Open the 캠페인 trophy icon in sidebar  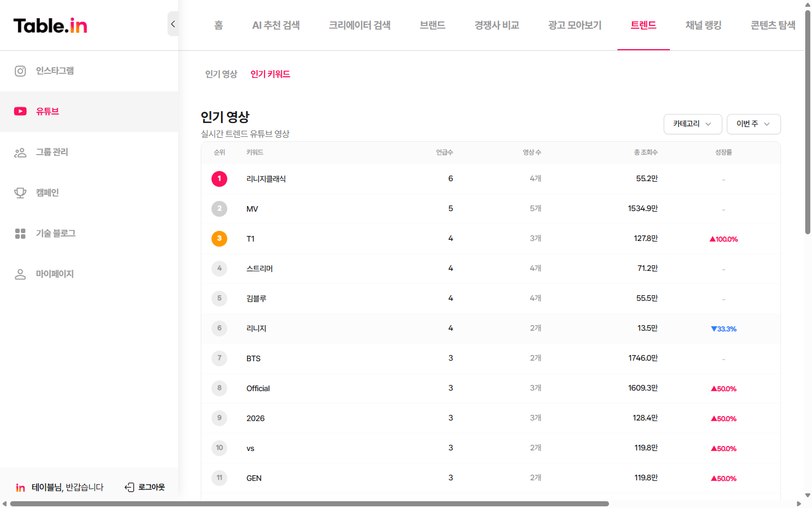(20, 192)
